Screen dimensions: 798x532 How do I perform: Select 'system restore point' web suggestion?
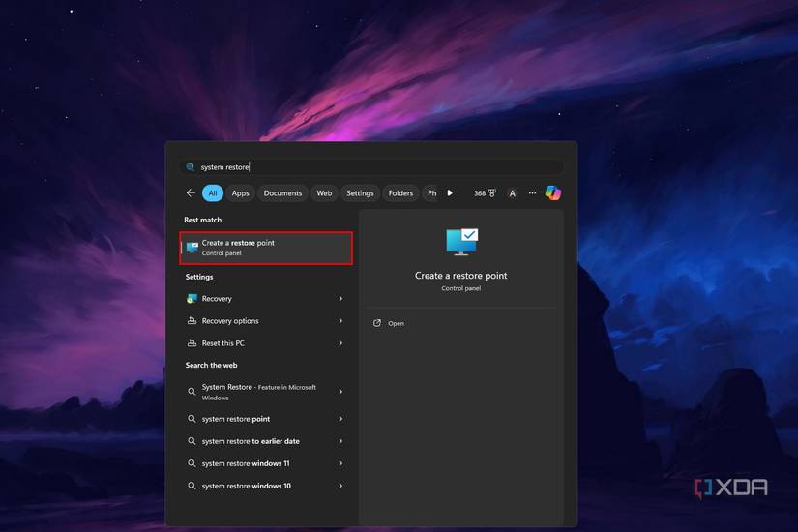266,419
